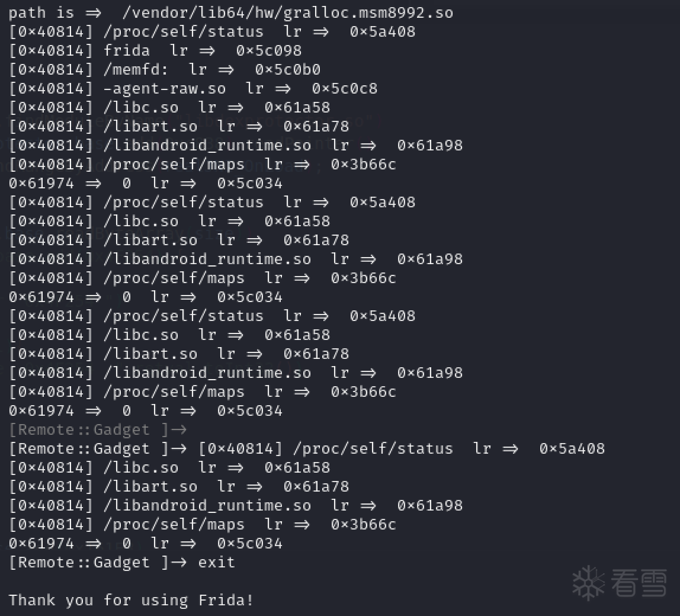The height and width of the screenshot is (616, 680).
Task: Click the first /libandroid_runtime.so entry
Action: click(207, 145)
